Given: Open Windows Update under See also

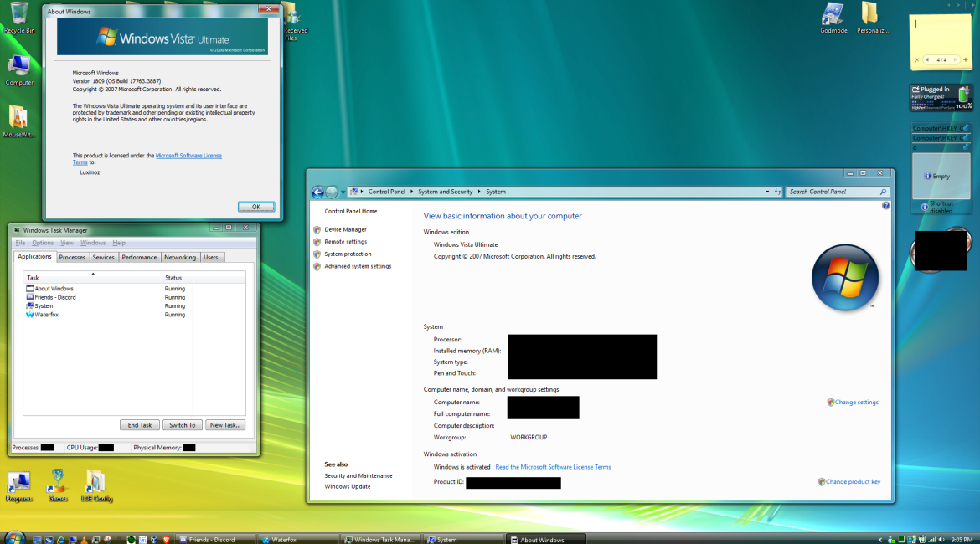Looking at the screenshot, I should point(347,486).
